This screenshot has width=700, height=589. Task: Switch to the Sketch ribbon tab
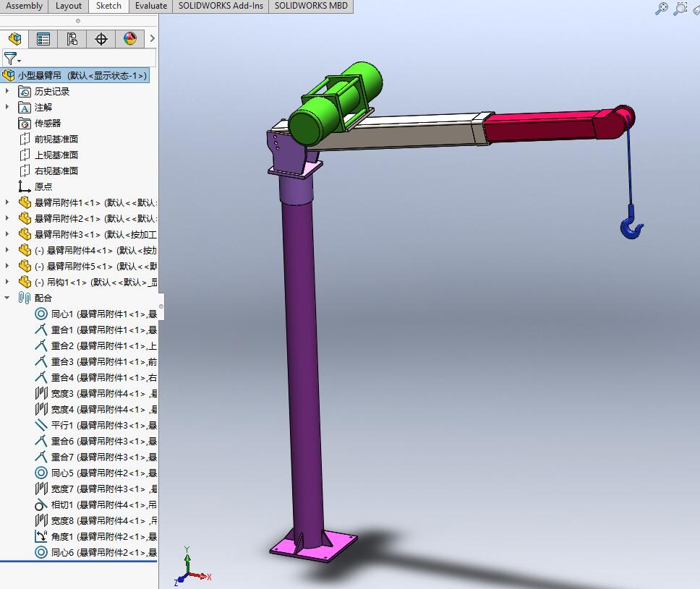pos(108,6)
